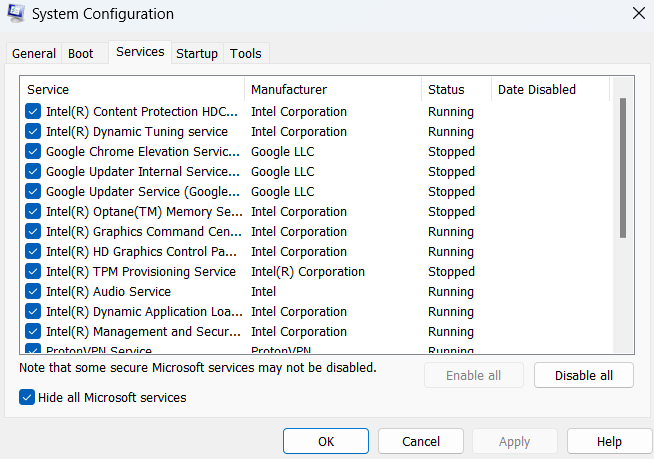Open Help for System Configuration
Viewport: 654px width, 459px height.
click(609, 441)
